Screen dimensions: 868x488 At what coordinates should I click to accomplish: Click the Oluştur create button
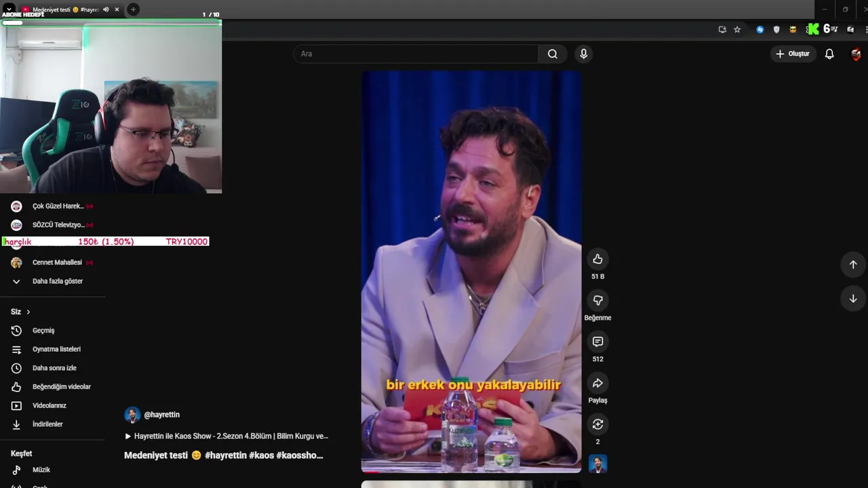click(793, 54)
